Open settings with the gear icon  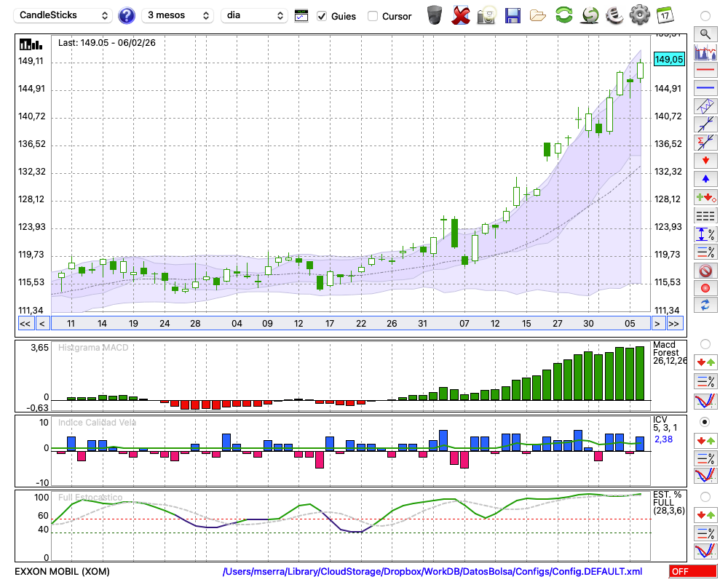coord(639,15)
